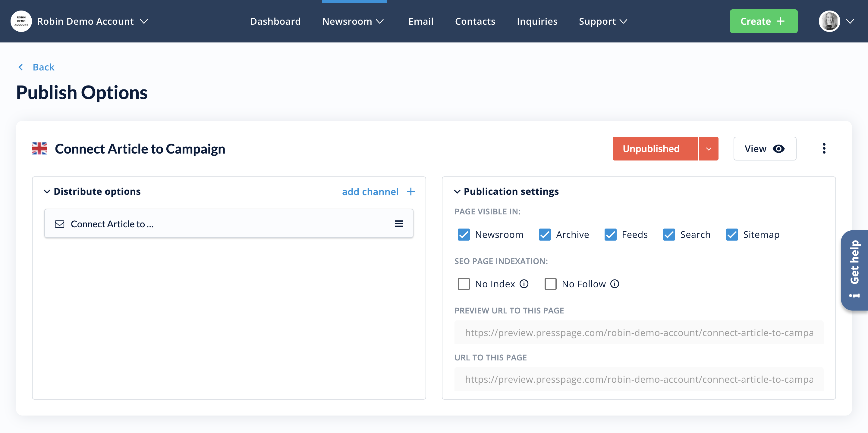Uncheck the Search visibility checkbox
This screenshot has height=433, width=868.
pos(669,234)
